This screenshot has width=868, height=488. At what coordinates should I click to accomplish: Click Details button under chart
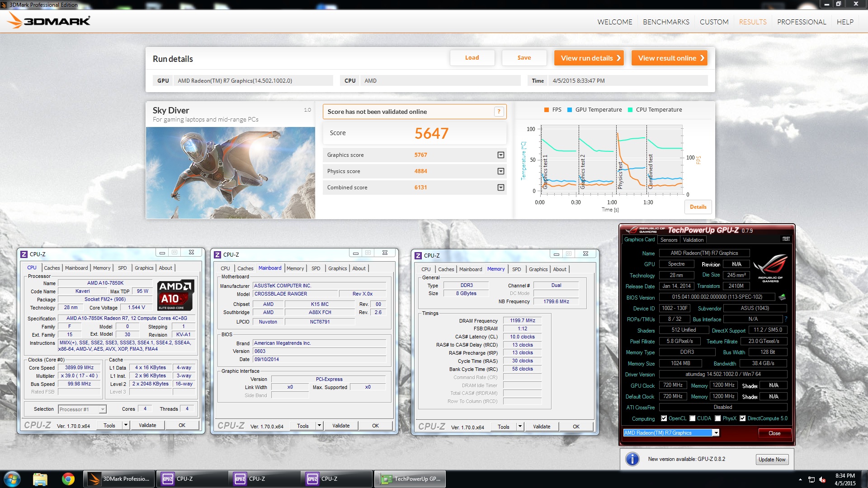point(698,207)
